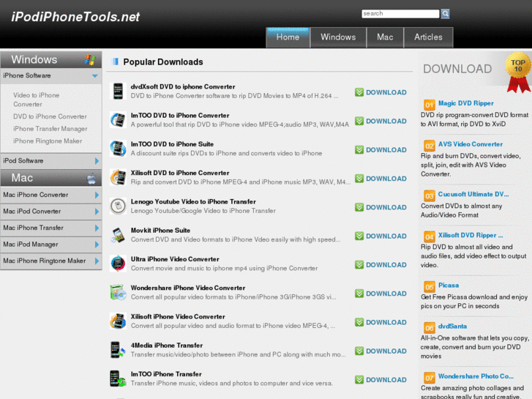The height and width of the screenshot is (399, 532).
Task: Click the search input field
Action: pos(400,14)
